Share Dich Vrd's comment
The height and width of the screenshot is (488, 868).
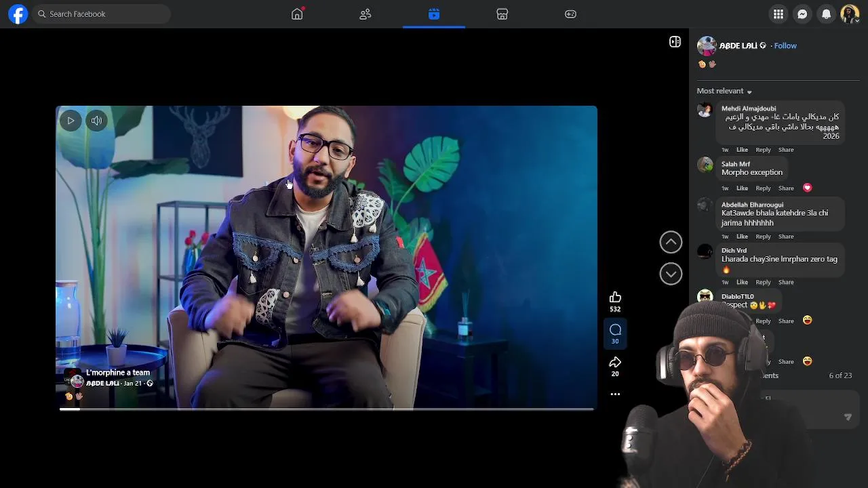click(x=786, y=282)
